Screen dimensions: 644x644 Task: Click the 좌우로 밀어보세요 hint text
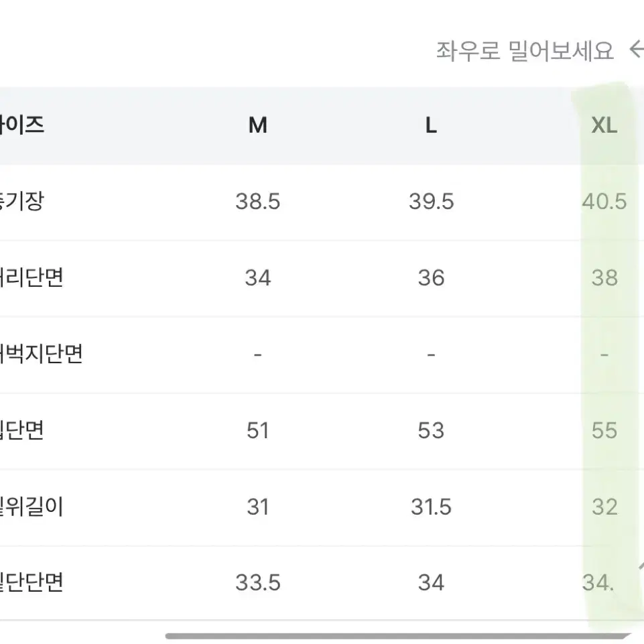coord(525,51)
